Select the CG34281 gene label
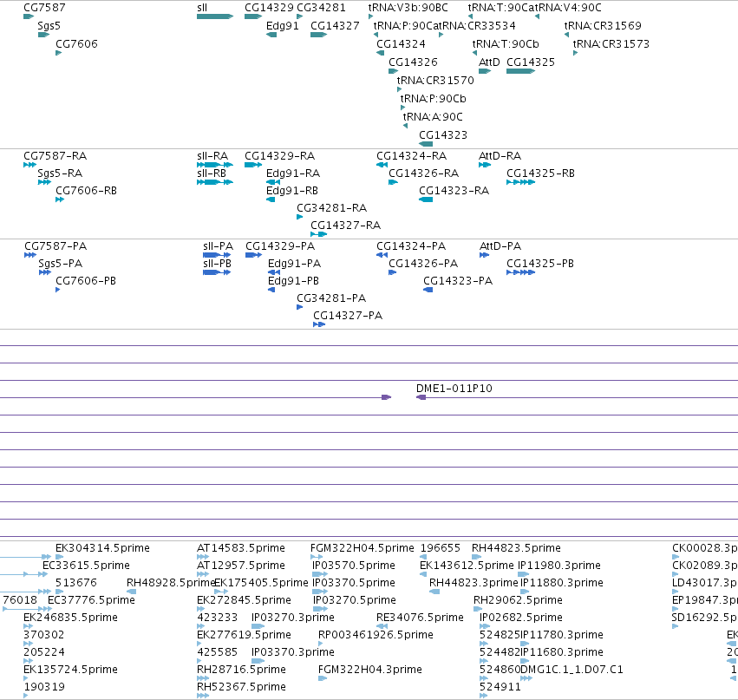738x700 pixels. 321,8
